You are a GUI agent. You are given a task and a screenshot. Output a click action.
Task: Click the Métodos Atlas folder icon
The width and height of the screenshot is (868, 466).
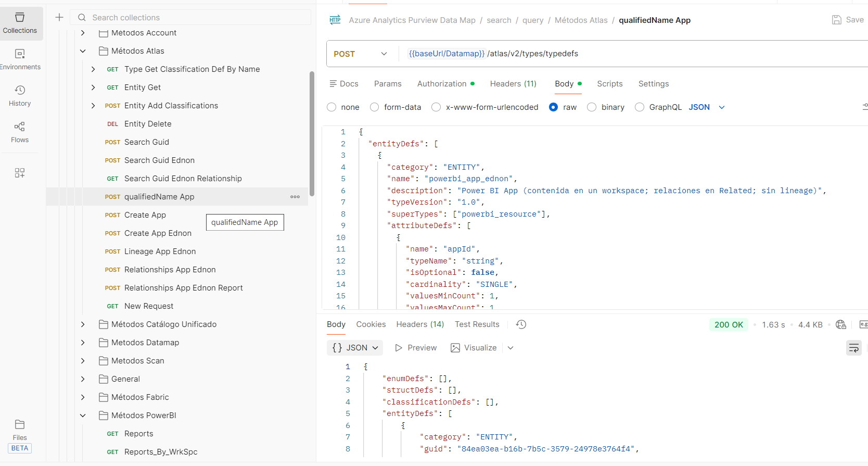104,51
